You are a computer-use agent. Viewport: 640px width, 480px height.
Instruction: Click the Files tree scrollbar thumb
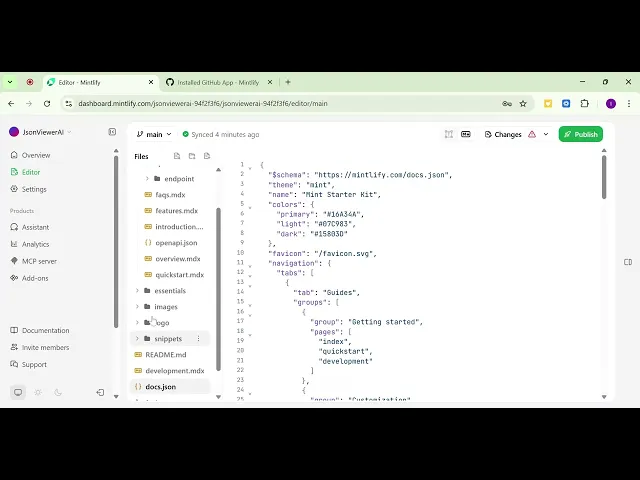218,289
